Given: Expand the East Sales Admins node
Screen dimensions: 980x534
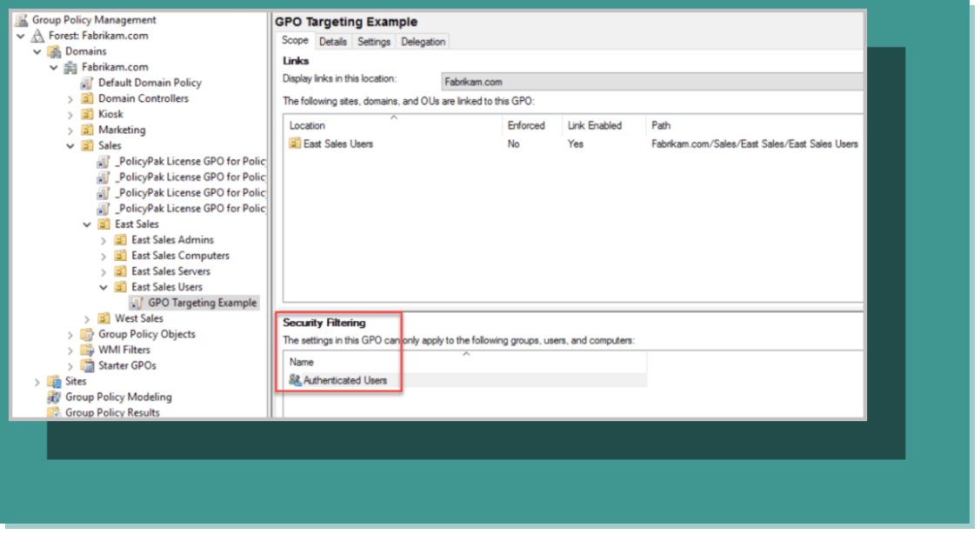Looking at the screenshot, I should click(x=103, y=240).
